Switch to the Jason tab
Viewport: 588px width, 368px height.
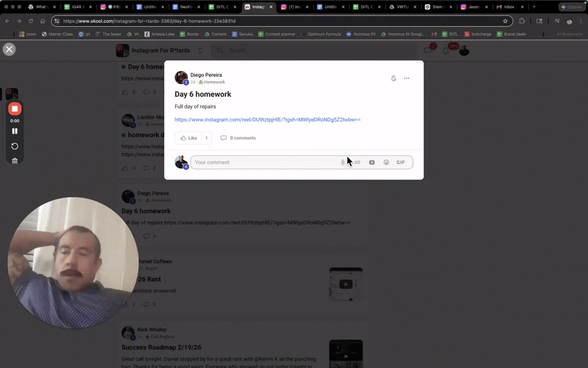pyautogui.click(x=474, y=7)
